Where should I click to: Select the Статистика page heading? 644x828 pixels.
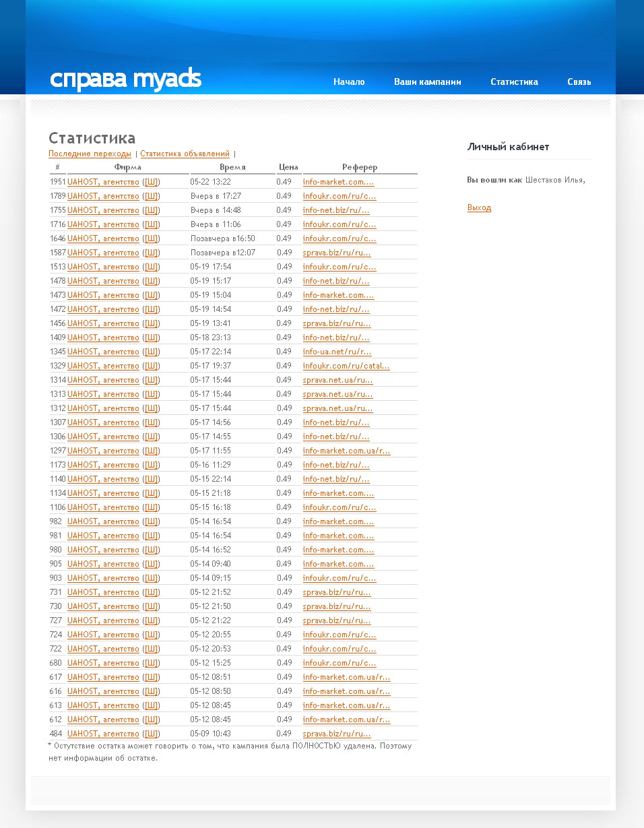92,138
